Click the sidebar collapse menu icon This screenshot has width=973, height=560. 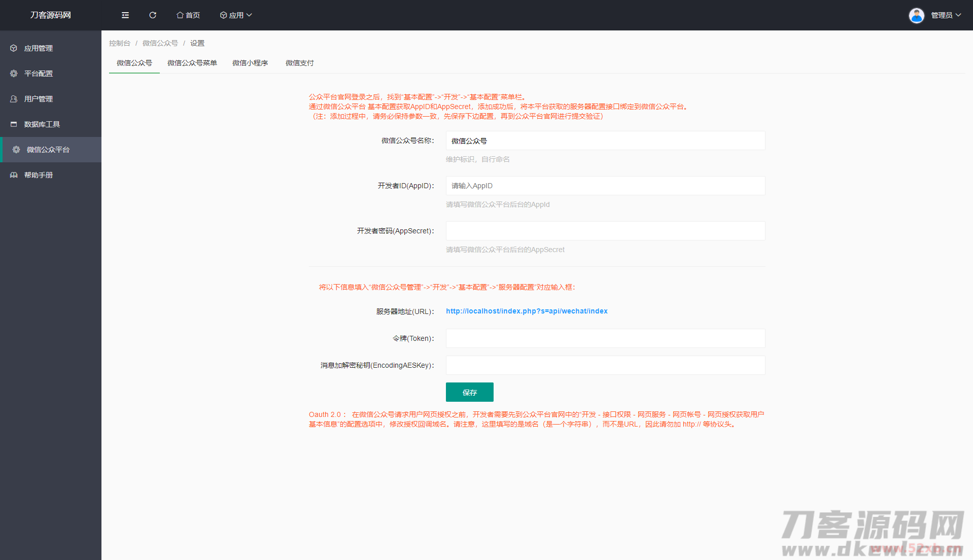pyautogui.click(x=125, y=15)
